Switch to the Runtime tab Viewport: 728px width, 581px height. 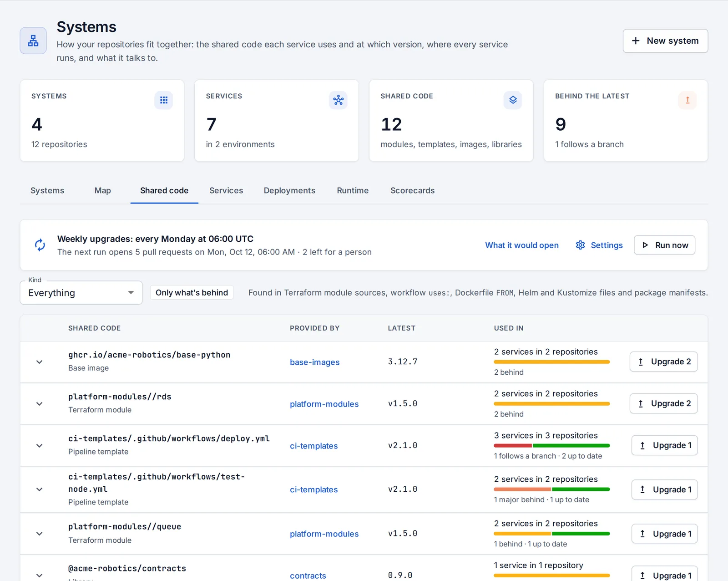click(x=353, y=190)
